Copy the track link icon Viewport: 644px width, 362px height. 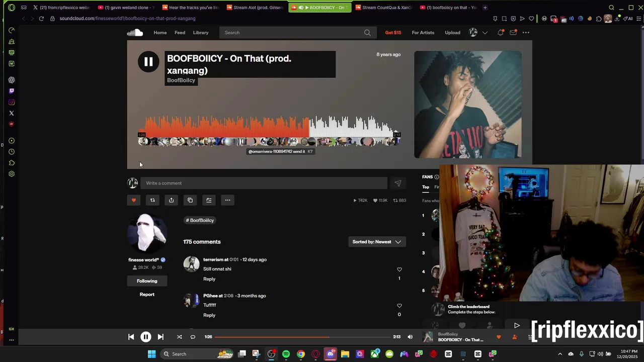click(190, 200)
